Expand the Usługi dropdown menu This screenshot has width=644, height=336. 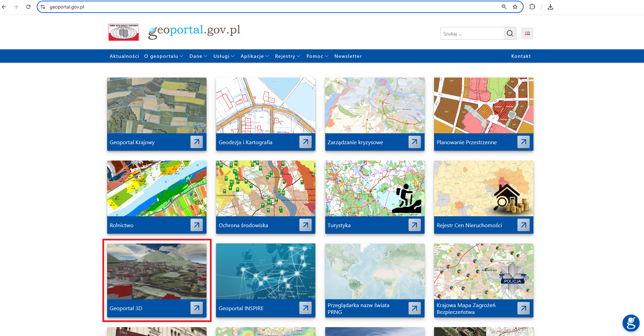[x=221, y=56]
